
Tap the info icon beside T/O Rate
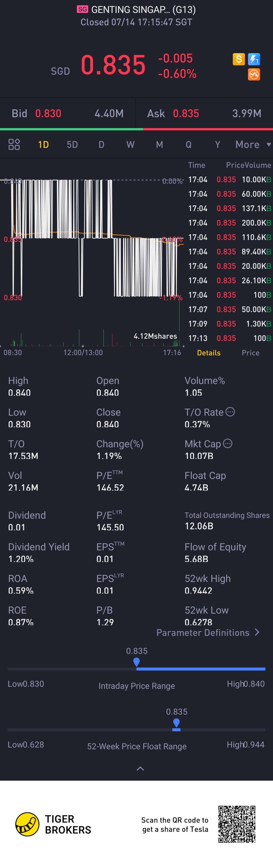(x=230, y=412)
